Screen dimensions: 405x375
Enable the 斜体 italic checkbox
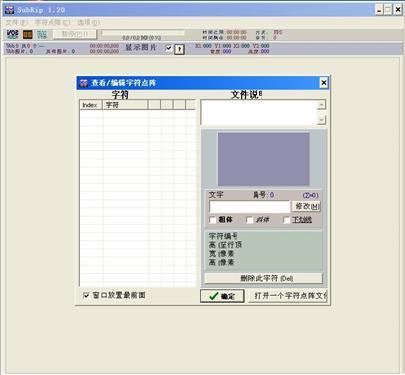[250, 220]
